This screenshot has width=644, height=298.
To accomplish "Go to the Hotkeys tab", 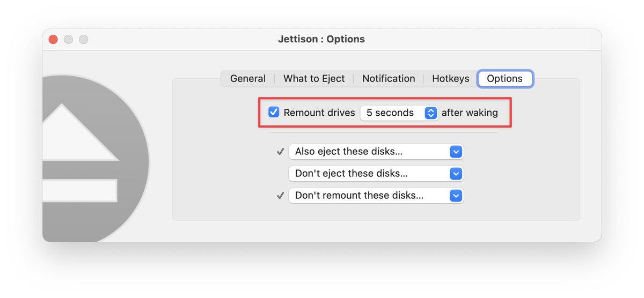I will [x=450, y=78].
